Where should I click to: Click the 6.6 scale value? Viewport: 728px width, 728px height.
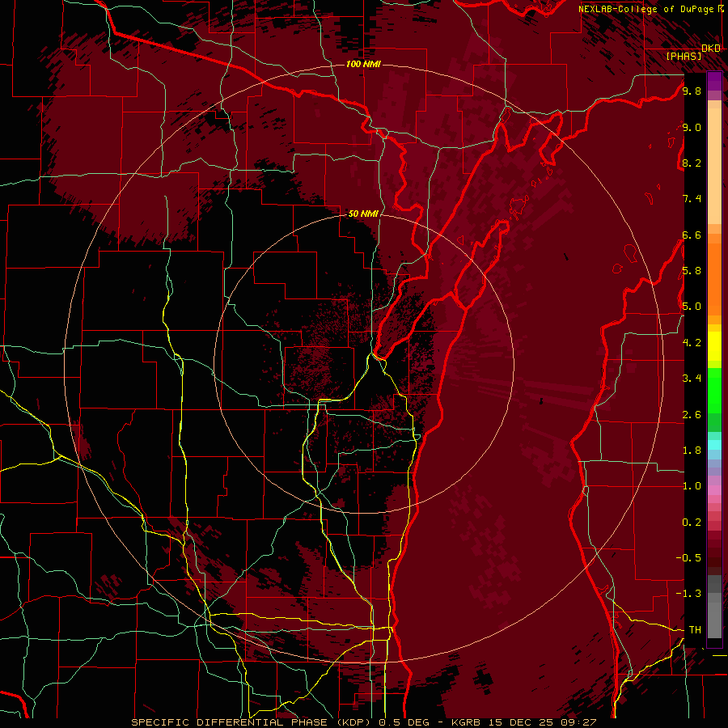[692, 235]
